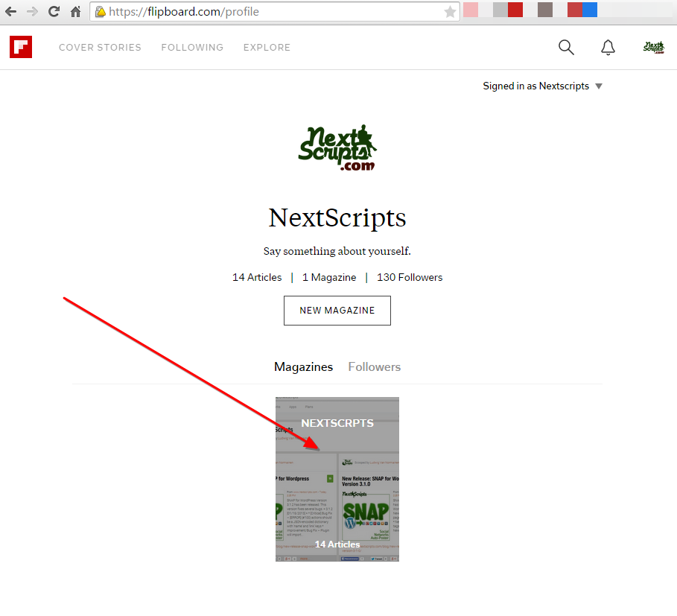Image resolution: width=677 pixels, height=616 pixels.
Task: Open the NEXTSCRPTS magazine thumbnail
Action: pyautogui.click(x=337, y=479)
